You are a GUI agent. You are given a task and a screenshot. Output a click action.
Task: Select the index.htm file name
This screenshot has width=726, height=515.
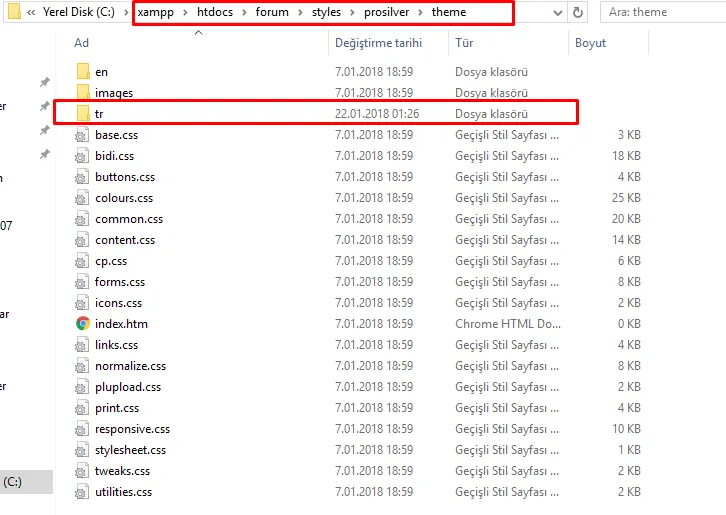pos(121,324)
